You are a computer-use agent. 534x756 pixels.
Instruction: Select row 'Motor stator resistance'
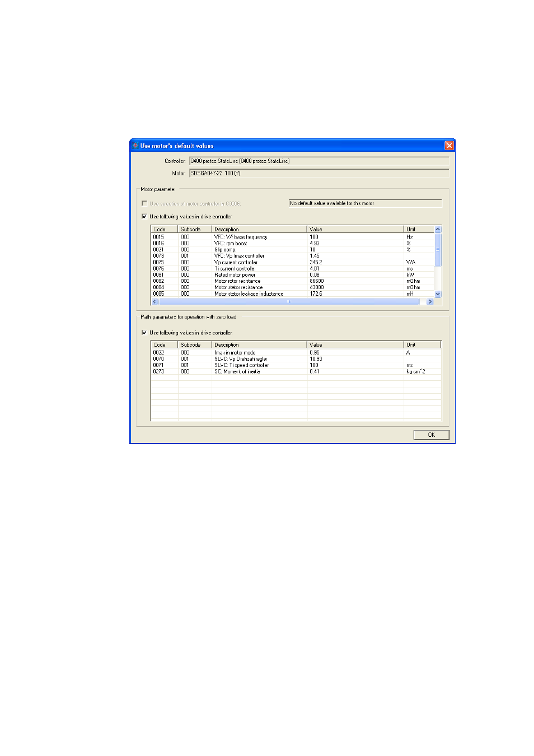click(293, 287)
